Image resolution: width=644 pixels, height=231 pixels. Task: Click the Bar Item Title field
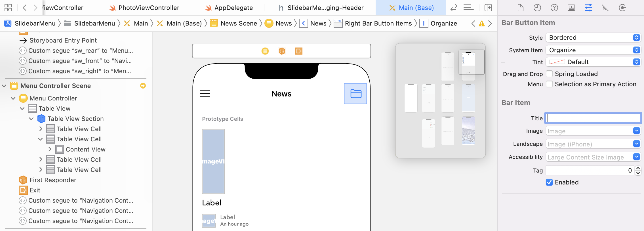pyautogui.click(x=593, y=118)
